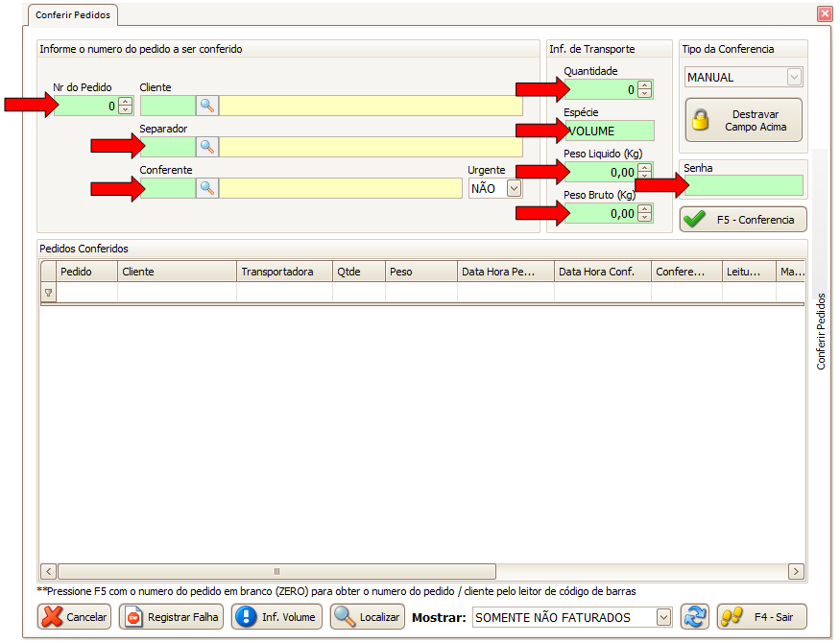Click the Localizar search button

click(368, 617)
